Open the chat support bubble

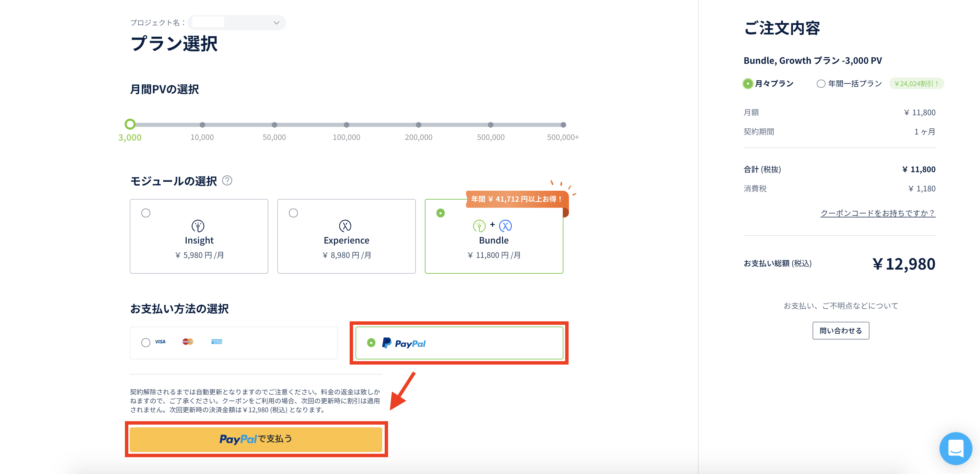tap(956, 449)
